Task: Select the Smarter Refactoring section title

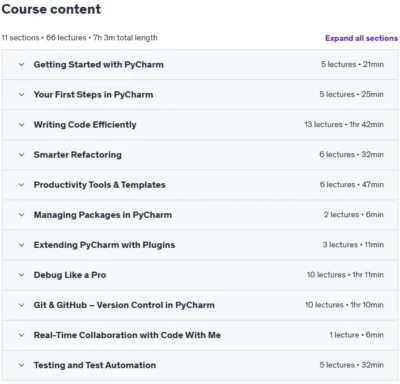Action: pyautogui.click(x=78, y=155)
